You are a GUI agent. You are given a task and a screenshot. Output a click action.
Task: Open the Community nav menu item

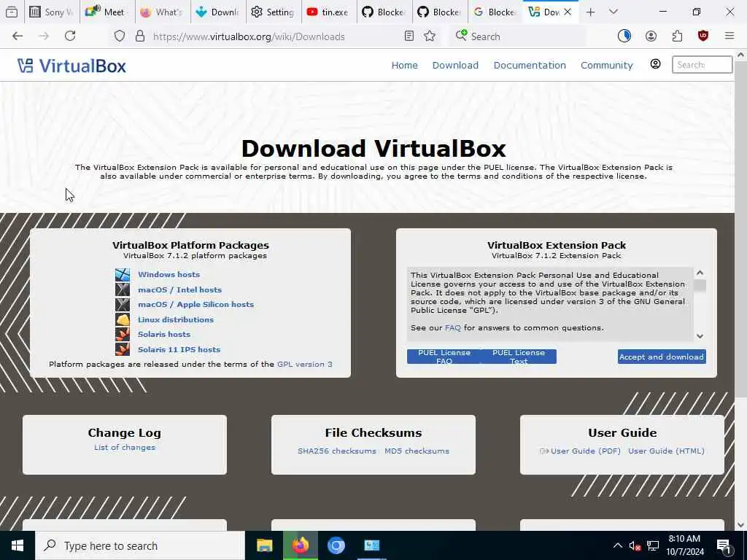pyautogui.click(x=607, y=65)
